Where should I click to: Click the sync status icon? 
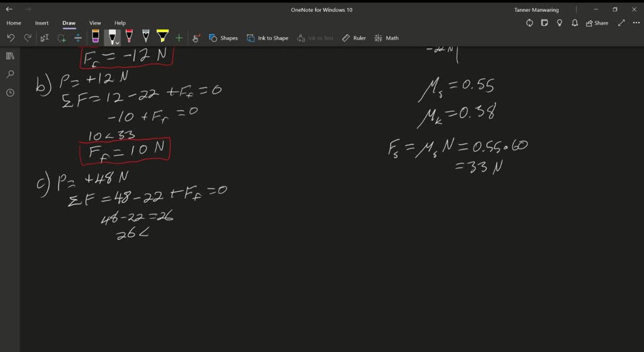click(530, 23)
